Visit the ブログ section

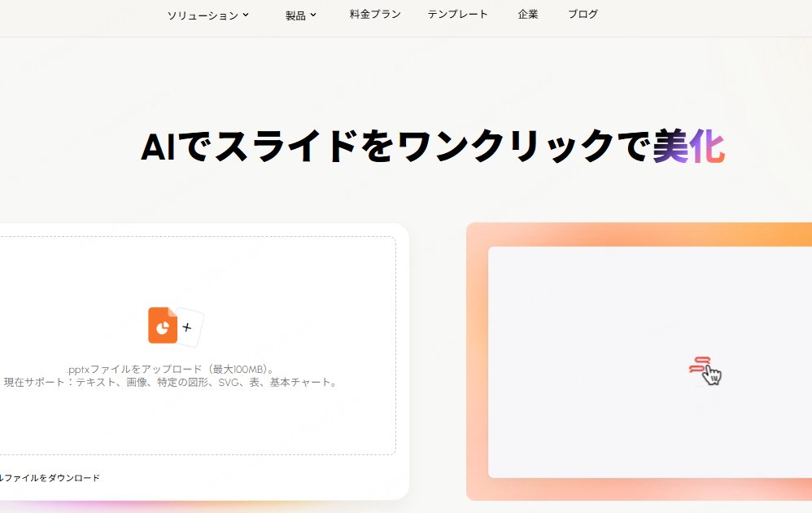583,14
